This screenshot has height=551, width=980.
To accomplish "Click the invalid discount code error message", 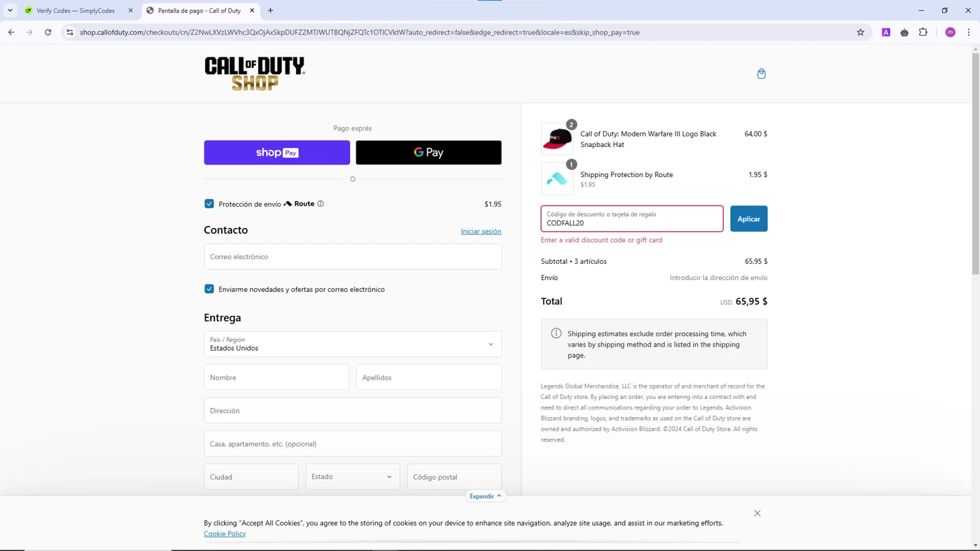I will tap(602, 240).
